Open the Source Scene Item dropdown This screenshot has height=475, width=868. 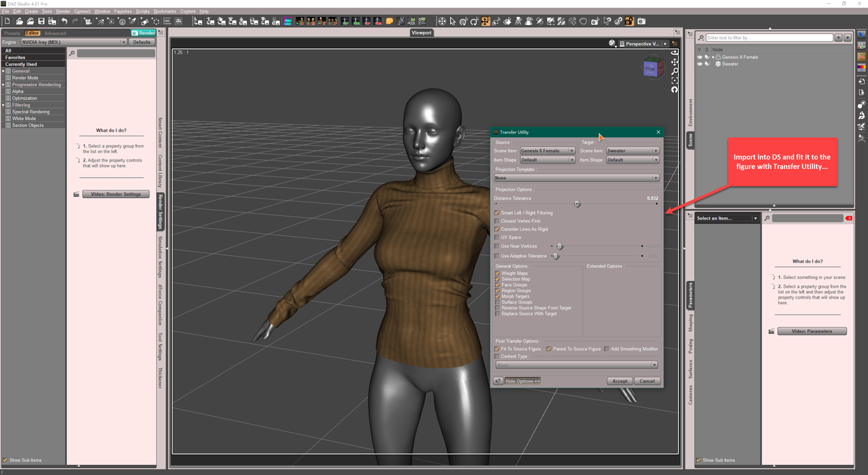tap(547, 151)
